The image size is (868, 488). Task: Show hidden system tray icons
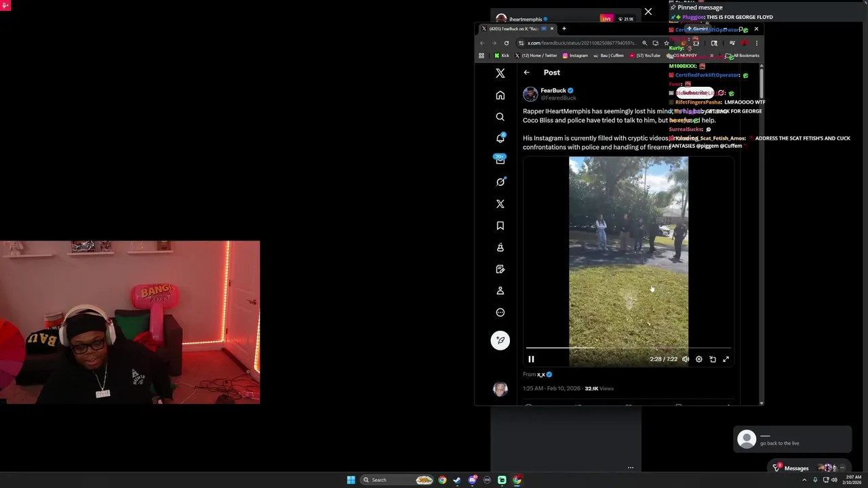(804, 480)
